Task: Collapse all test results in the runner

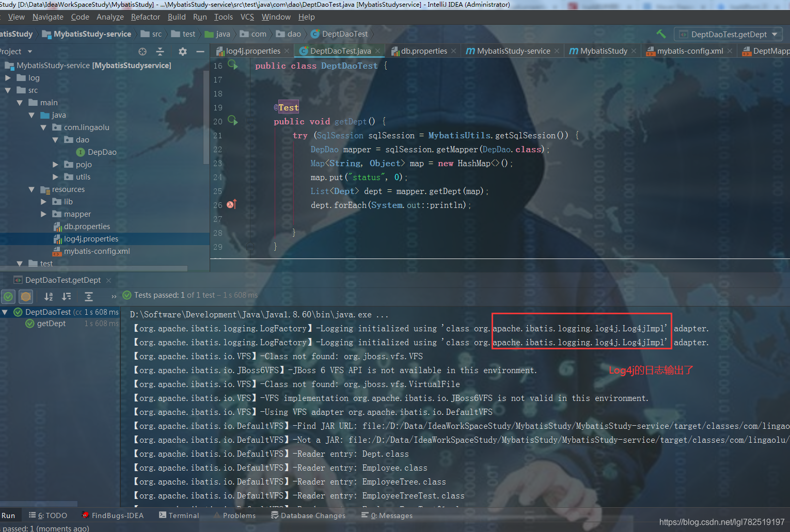Action: 88,296
